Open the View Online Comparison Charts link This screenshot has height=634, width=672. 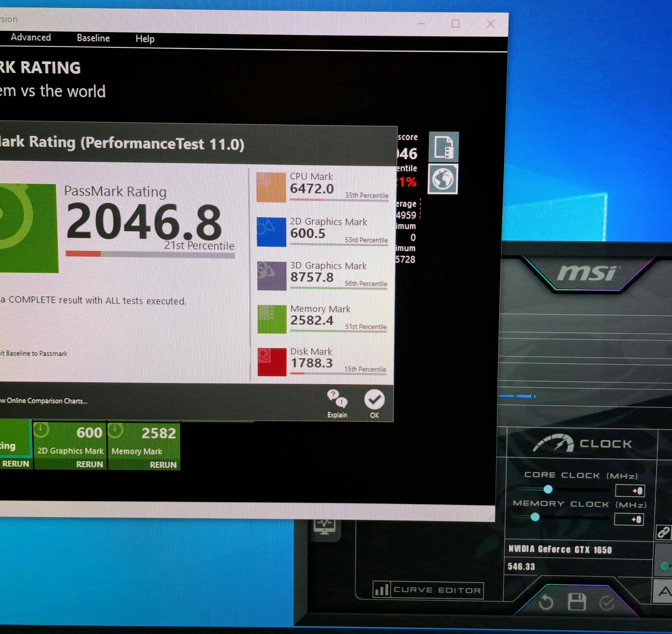click(44, 401)
